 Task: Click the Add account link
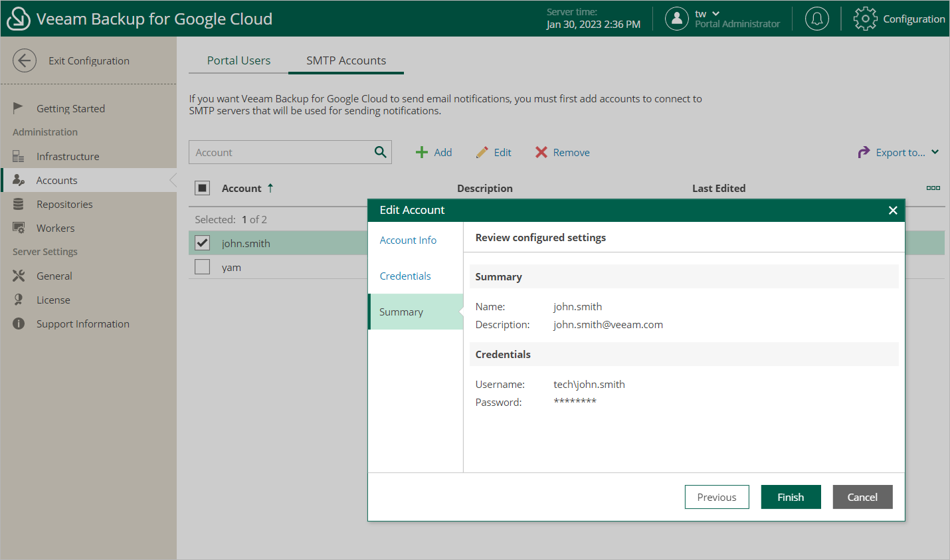pyautogui.click(x=442, y=152)
